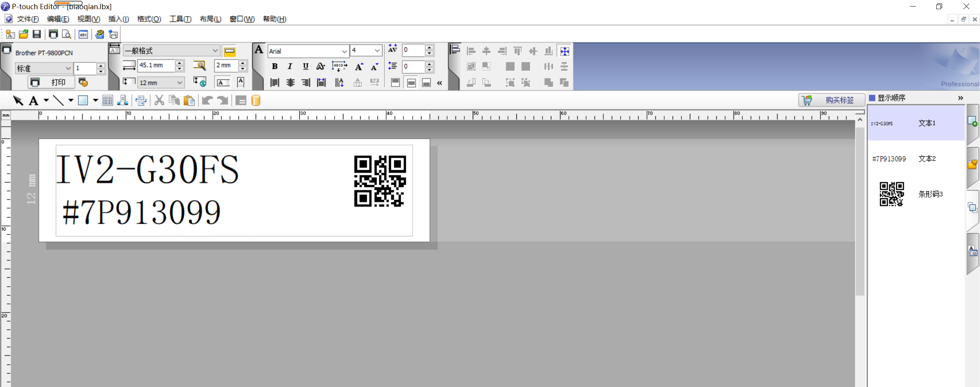
Task: Toggle underline formatting
Action: [305, 67]
